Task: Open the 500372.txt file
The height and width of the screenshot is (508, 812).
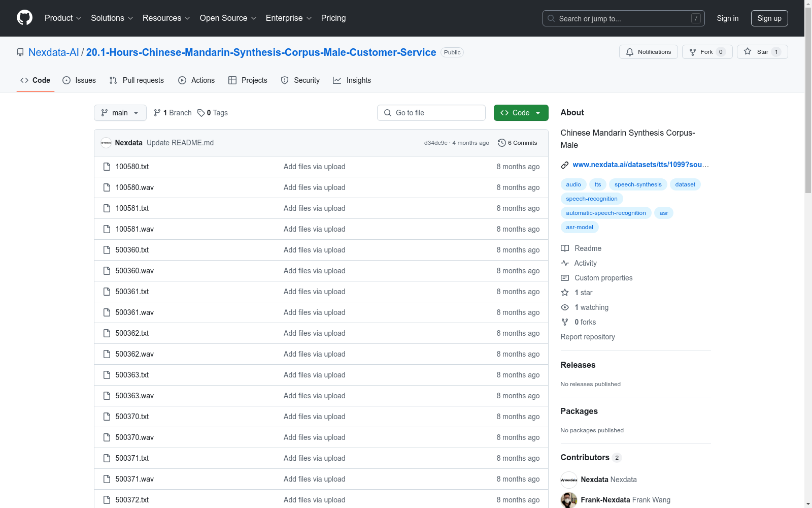Action: coord(132,500)
